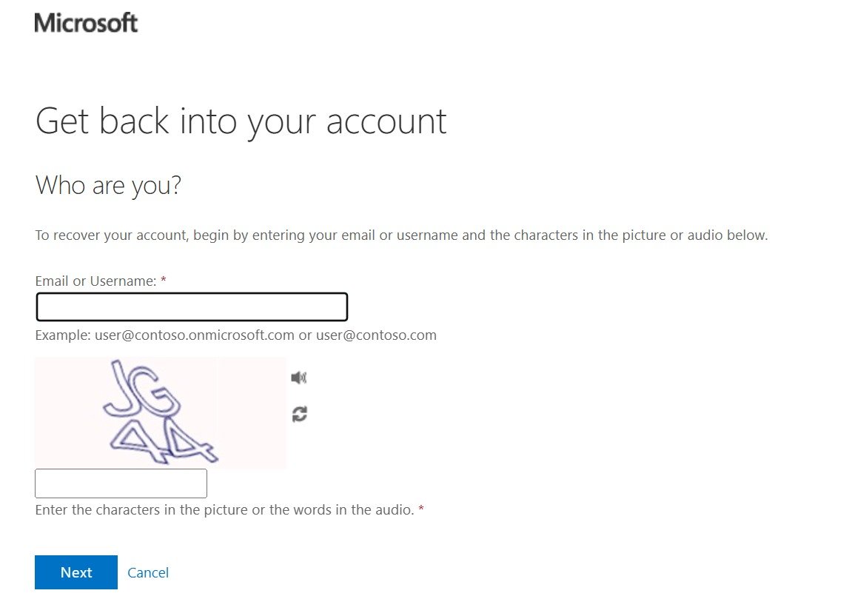Image resolution: width=849 pixels, height=616 pixels.
Task: Click the "Email or Username:" label
Action: point(95,281)
